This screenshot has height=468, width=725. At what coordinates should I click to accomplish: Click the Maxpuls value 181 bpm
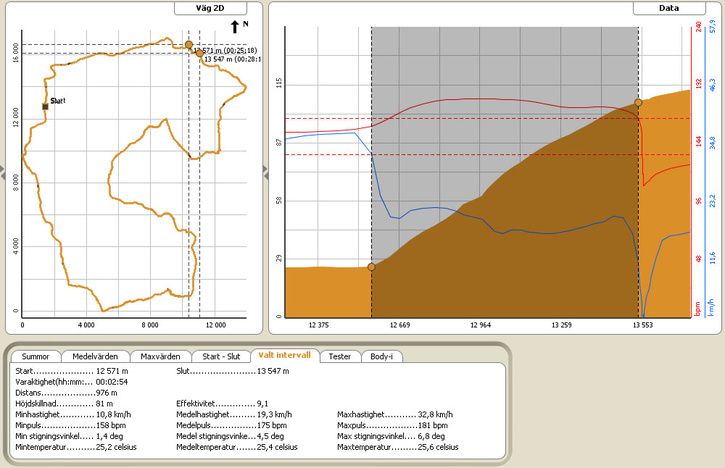(432, 425)
